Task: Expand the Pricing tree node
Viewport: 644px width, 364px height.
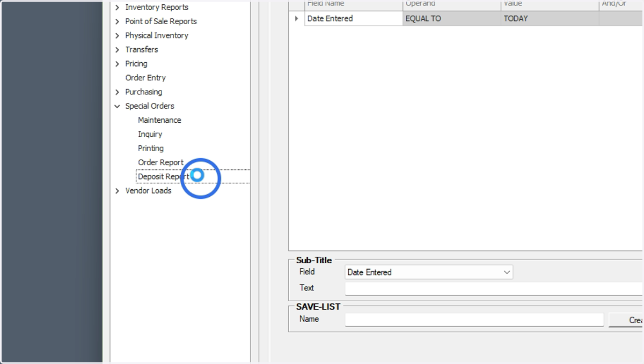Action: point(117,64)
